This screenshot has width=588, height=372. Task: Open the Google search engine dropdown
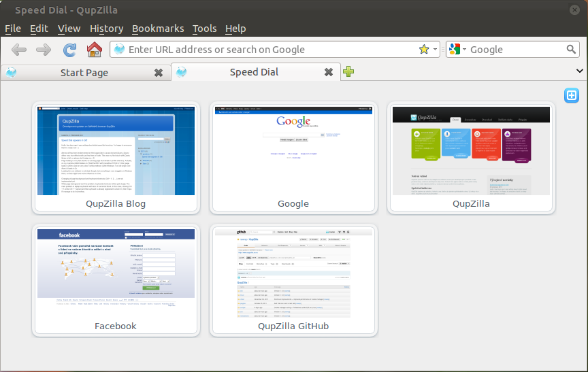pos(457,49)
